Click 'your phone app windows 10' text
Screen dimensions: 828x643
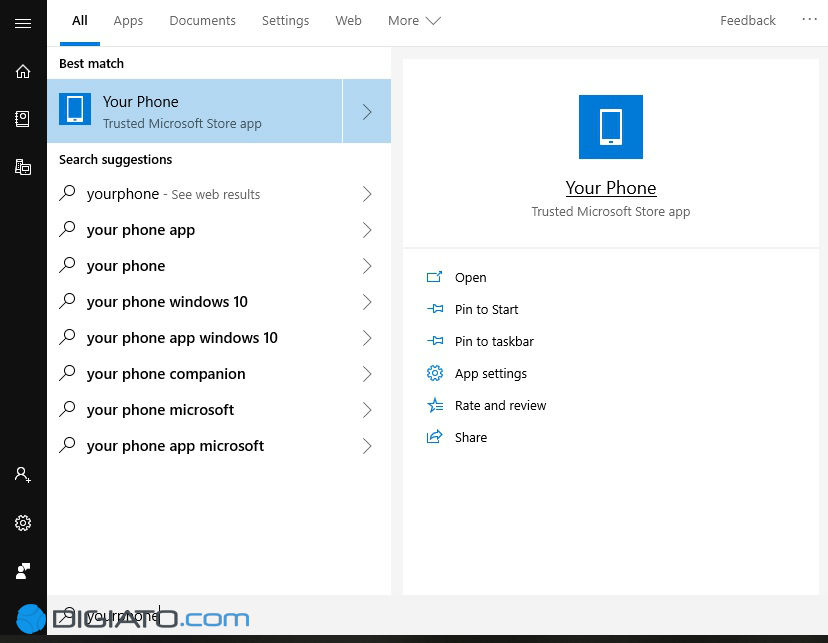pos(182,338)
